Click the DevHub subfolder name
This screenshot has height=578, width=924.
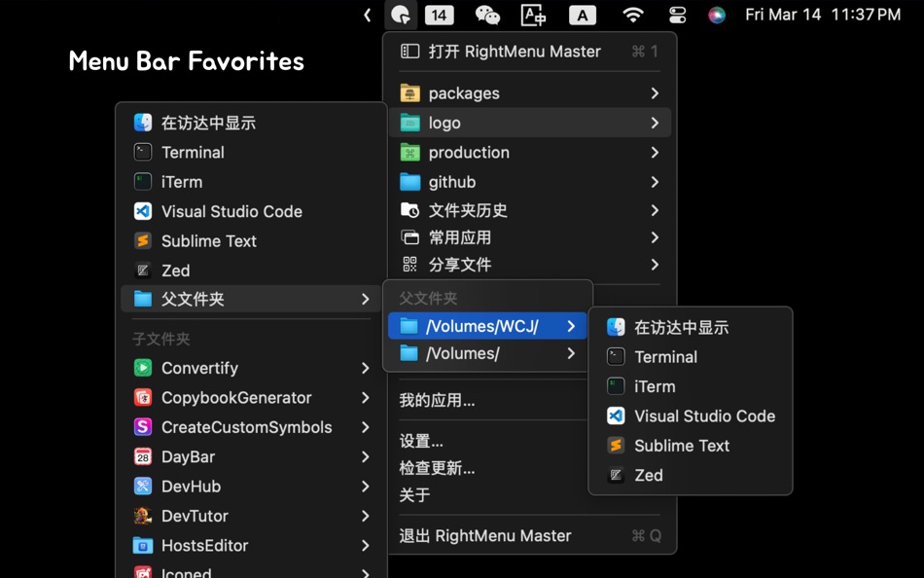point(191,486)
